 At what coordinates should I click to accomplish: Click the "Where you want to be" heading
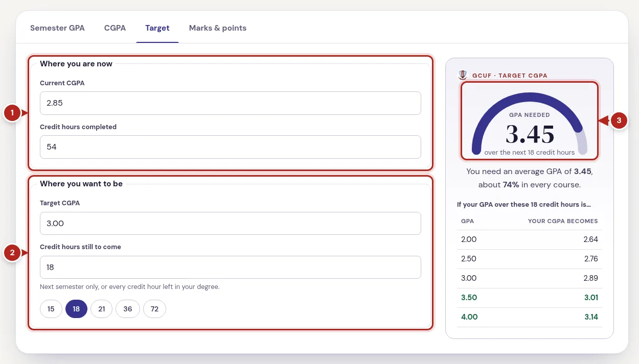click(81, 184)
